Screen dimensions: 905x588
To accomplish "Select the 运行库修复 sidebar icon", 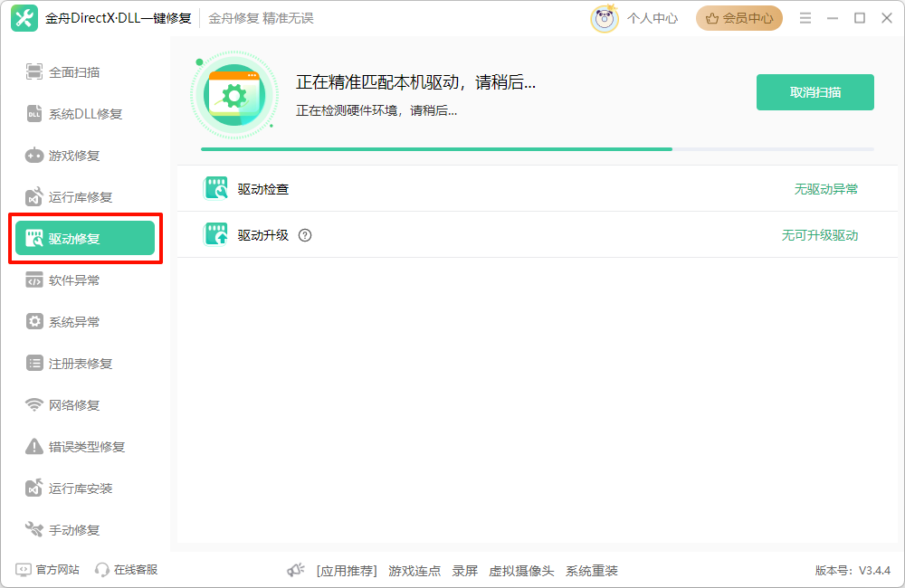I will tap(34, 196).
